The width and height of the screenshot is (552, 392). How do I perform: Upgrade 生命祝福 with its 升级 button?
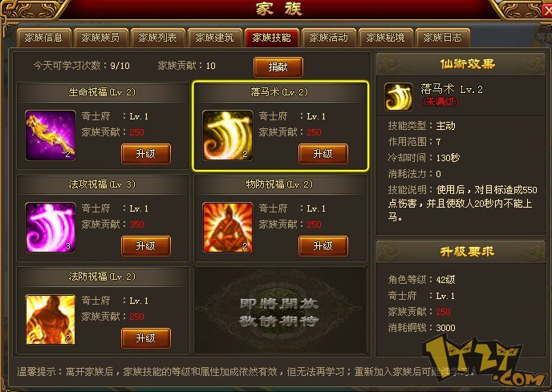coord(146,154)
